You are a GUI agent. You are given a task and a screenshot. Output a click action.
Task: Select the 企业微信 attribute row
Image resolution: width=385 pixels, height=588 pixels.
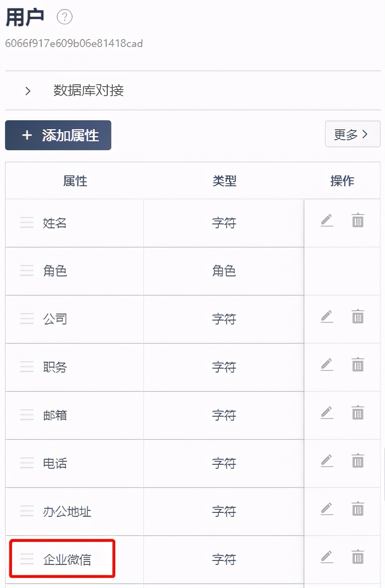tap(67, 559)
